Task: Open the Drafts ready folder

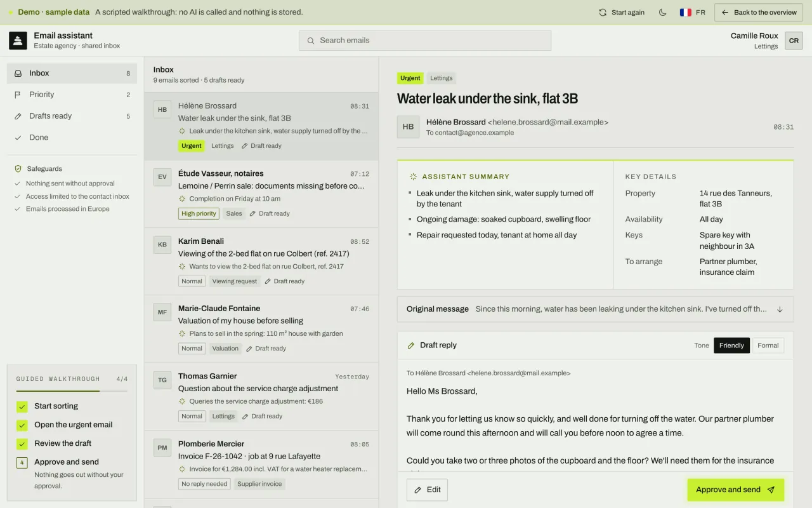Action: 72,116
